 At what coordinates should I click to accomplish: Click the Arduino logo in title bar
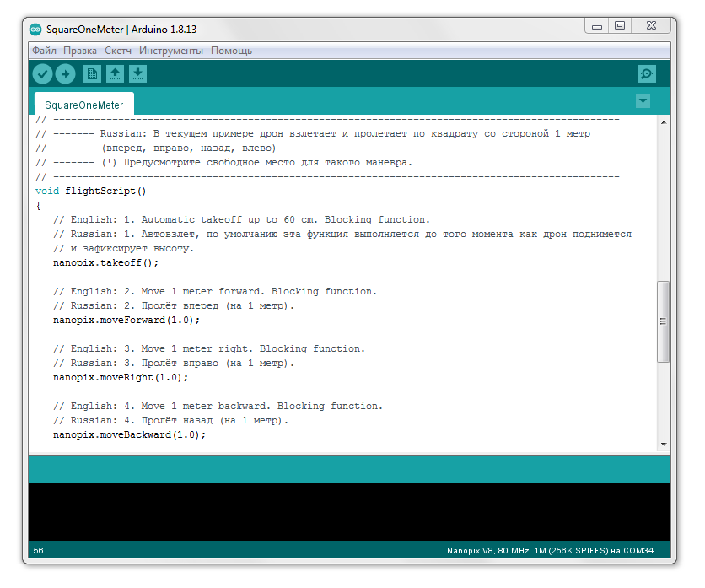pyautogui.click(x=35, y=30)
